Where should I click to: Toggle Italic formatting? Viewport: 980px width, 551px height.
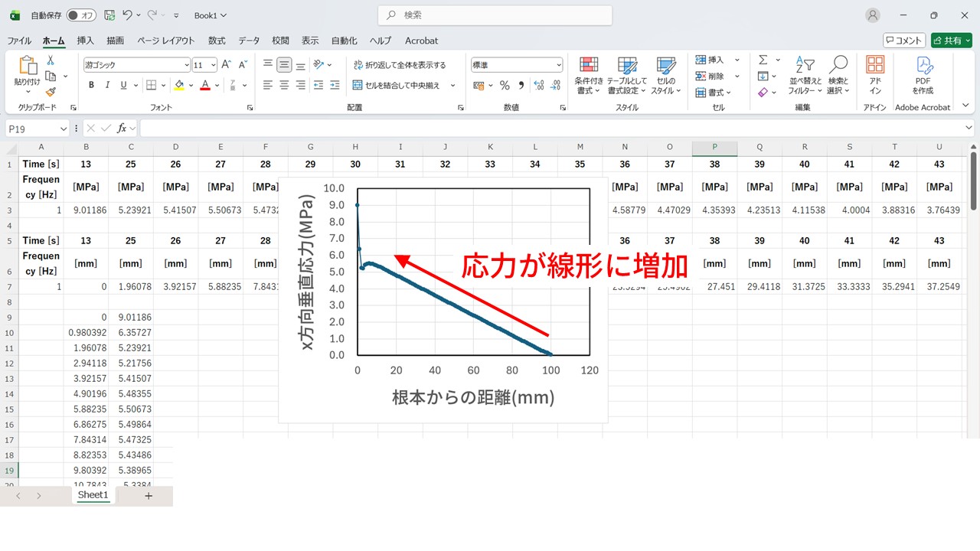coord(108,85)
